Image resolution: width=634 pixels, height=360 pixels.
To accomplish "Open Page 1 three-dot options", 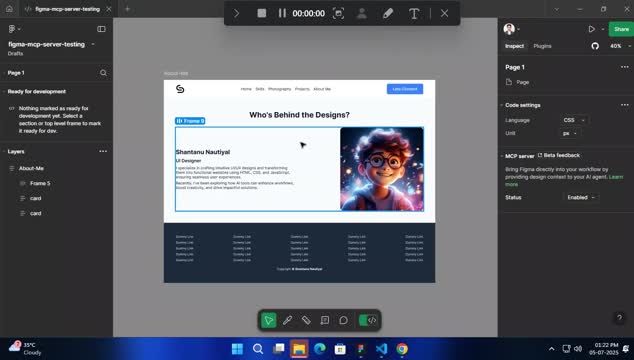I will click(x=625, y=67).
